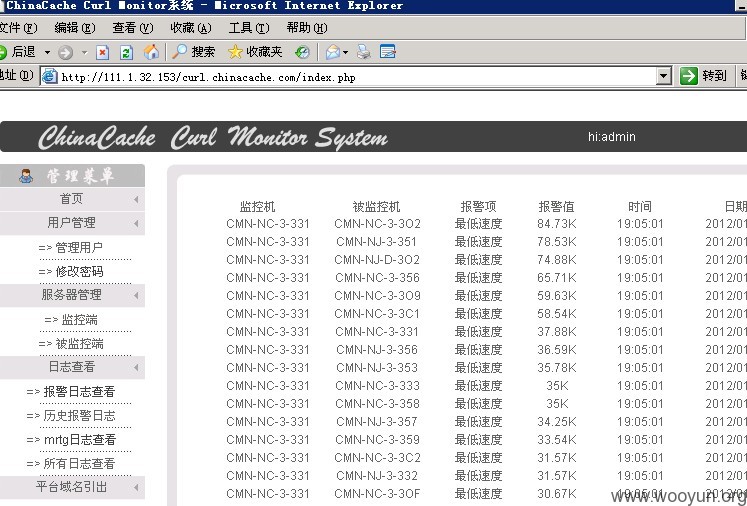
Task: Click the alarm value 84.73K
Action: [x=556, y=224]
